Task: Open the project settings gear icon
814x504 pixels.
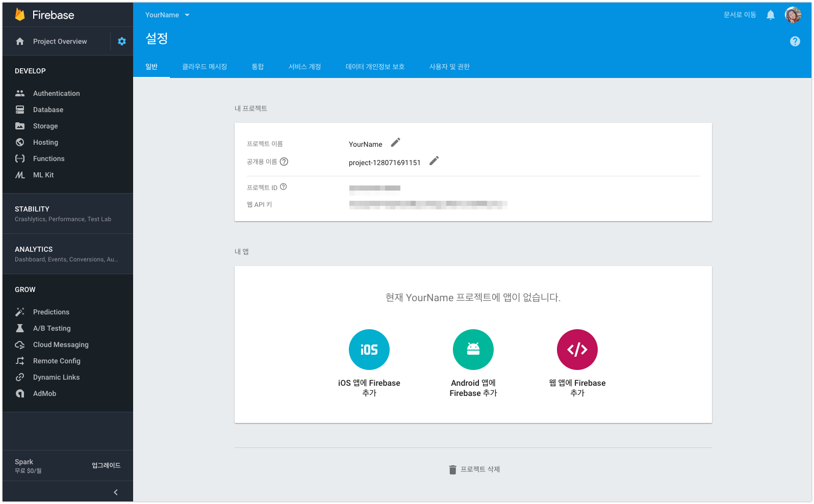Action: [122, 41]
